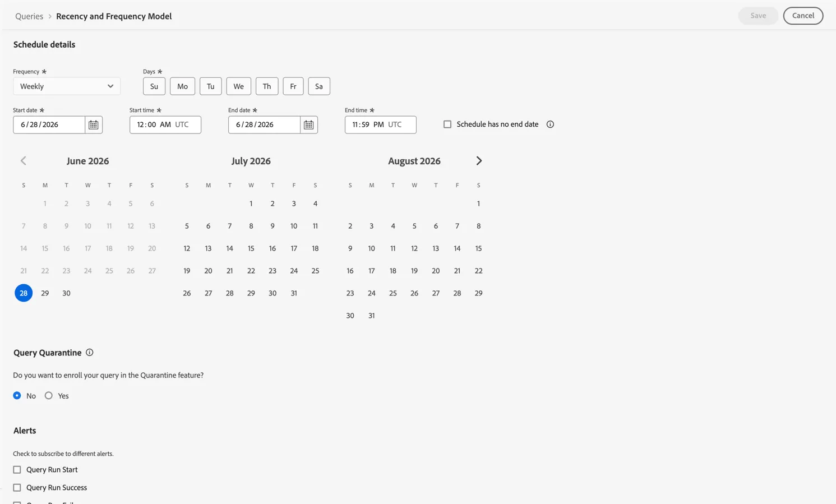This screenshot has height=504, width=836.
Task: Click the Start date input field
Action: click(x=49, y=124)
